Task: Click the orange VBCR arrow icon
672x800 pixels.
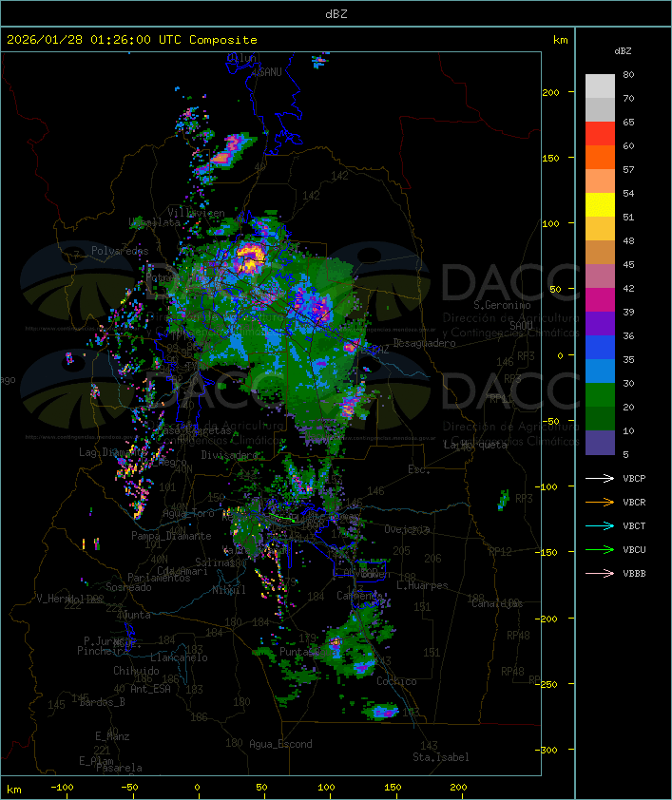Action: click(600, 502)
